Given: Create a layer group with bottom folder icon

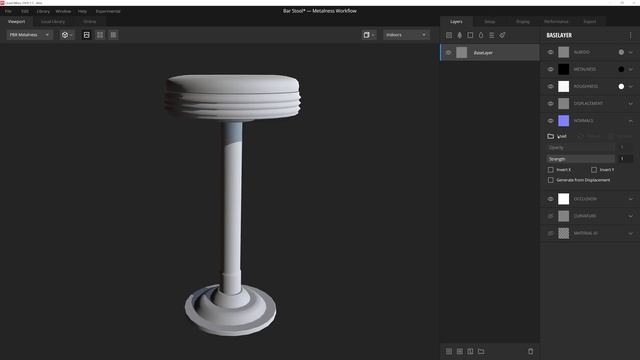Looking at the screenshot, I should tap(481, 351).
